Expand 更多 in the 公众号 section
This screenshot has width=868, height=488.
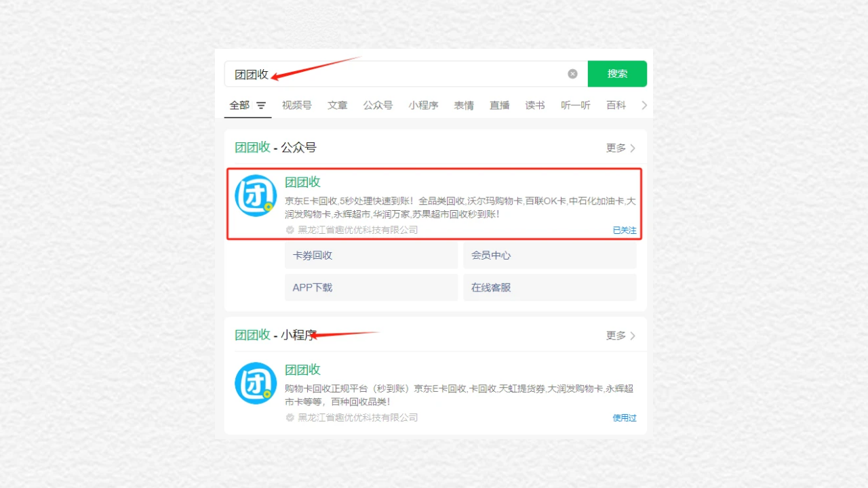[620, 148]
